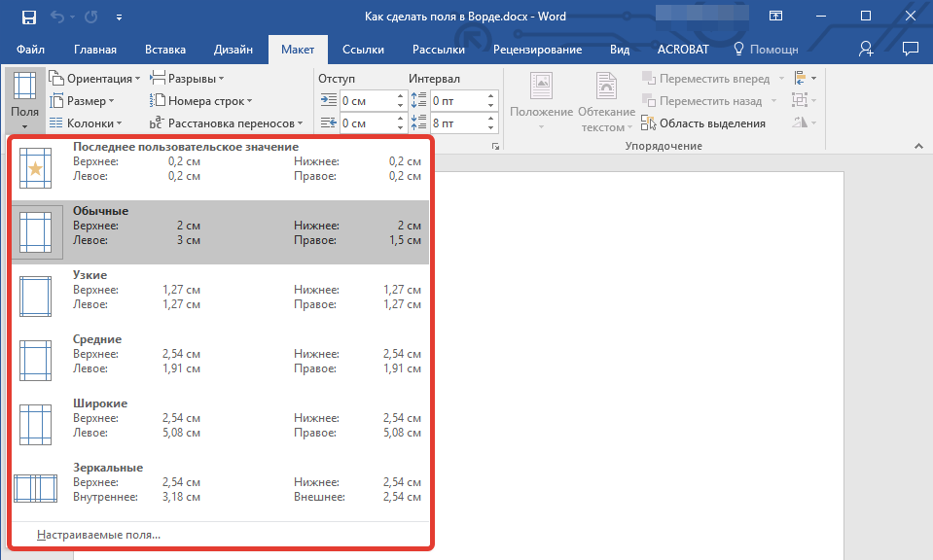
Task: Choose the Зеркальные margins preset icon
Action: click(x=36, y=489)
